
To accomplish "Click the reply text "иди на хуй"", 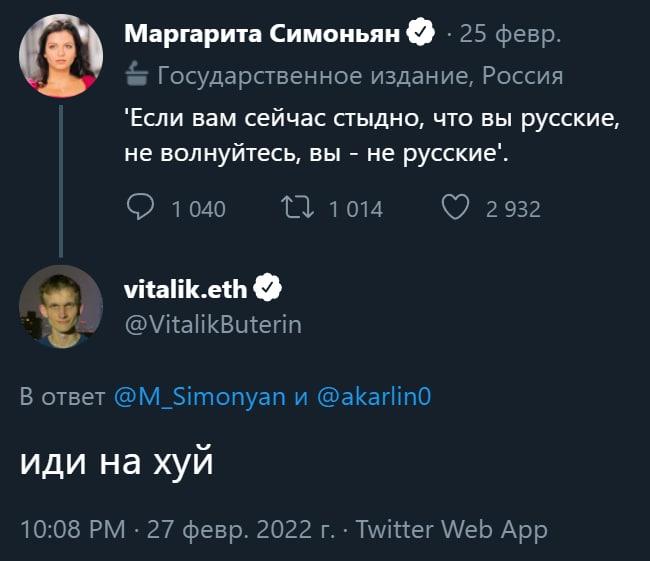I will [x=117, y=463].
